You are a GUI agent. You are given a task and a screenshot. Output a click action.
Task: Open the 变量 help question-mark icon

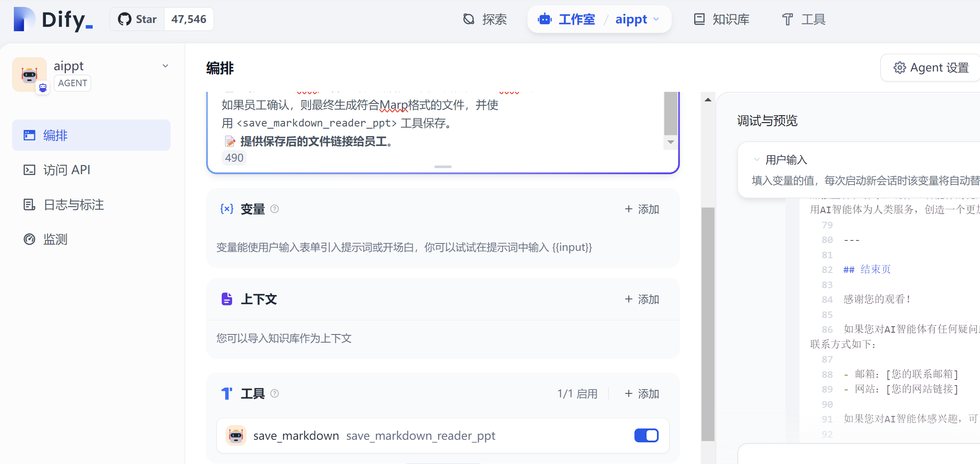point(275,209)
